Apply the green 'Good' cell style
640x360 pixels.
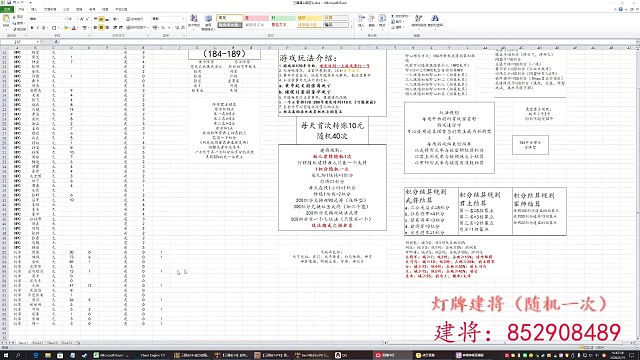(x=283, y=18)
